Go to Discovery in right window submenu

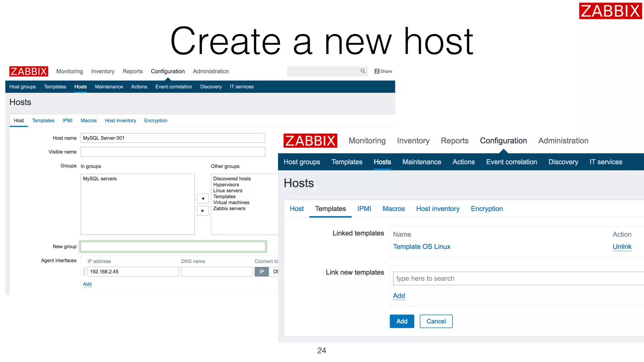click(x=563, y=162)
